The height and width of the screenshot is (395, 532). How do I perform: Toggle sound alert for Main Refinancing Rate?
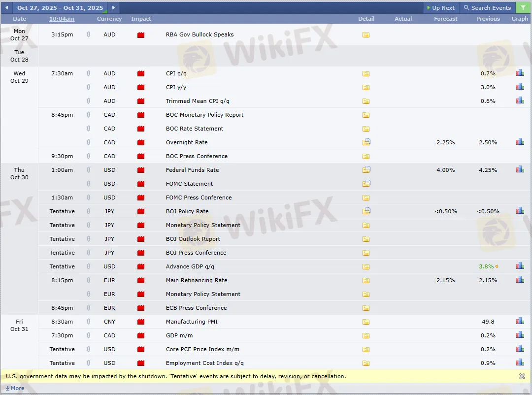89,280
